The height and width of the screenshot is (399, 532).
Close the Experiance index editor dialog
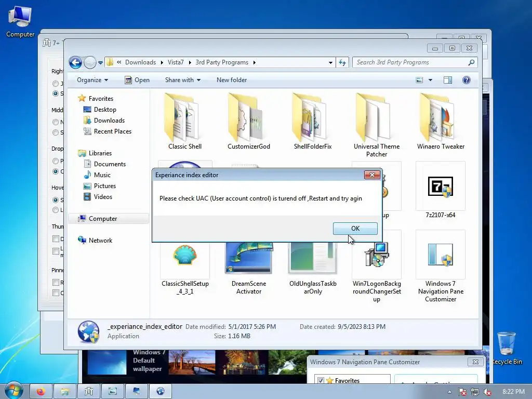pos(372,175)
